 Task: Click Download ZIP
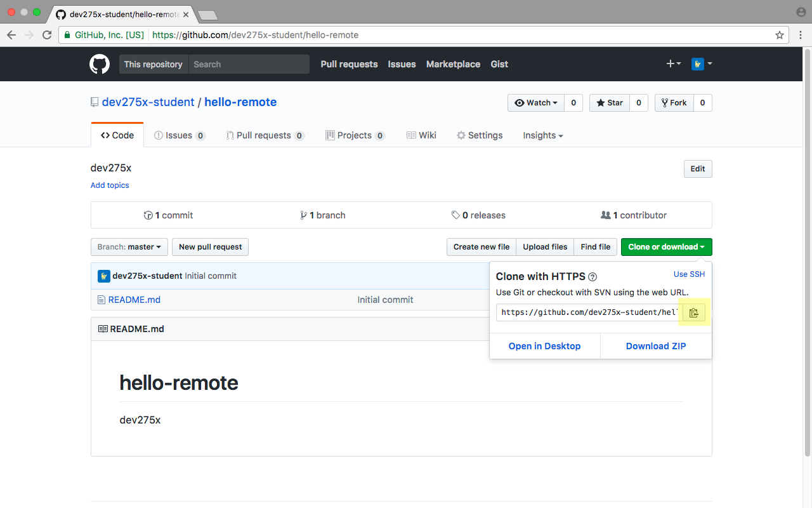coord(656,346)
